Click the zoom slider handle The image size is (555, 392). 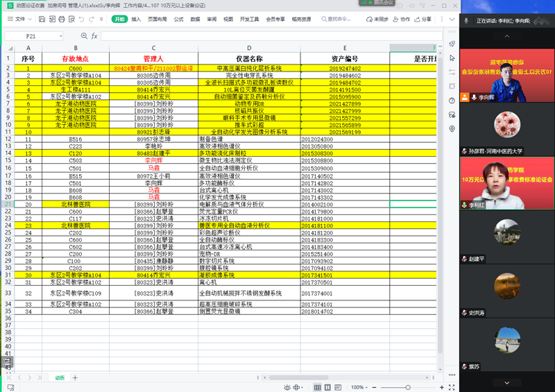(408, 387)
